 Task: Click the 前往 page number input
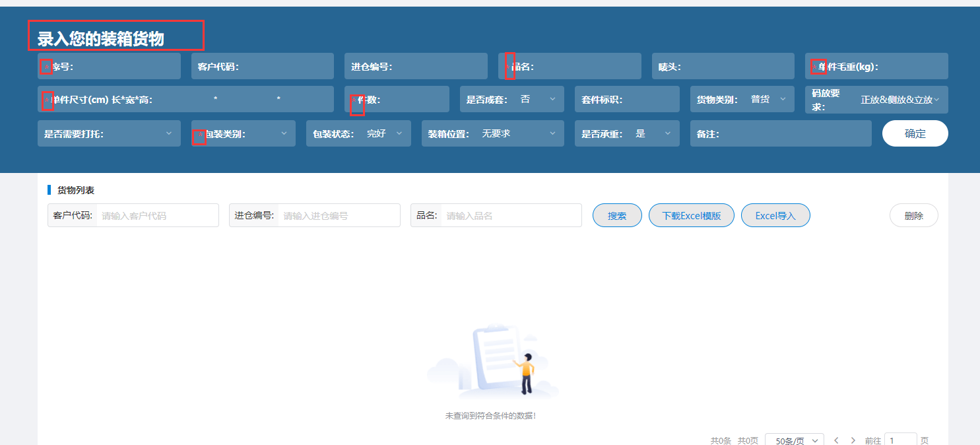pyautogui.click(x=900, y=440)
